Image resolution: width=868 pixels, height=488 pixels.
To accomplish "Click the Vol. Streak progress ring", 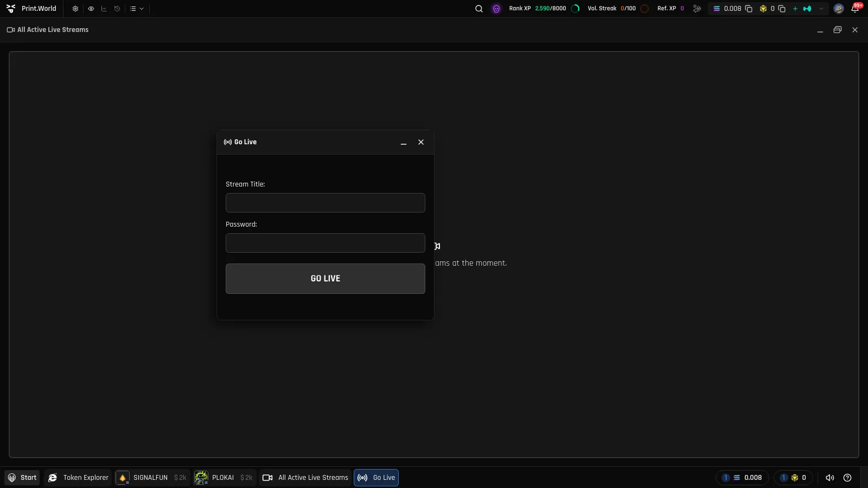I will tap(644, 9).
